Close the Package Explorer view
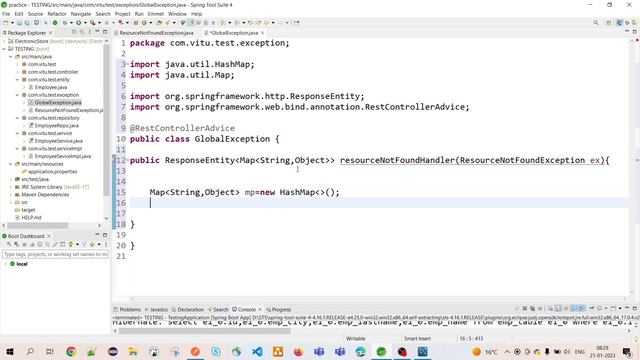640x360 pixels. click(51, 33)
